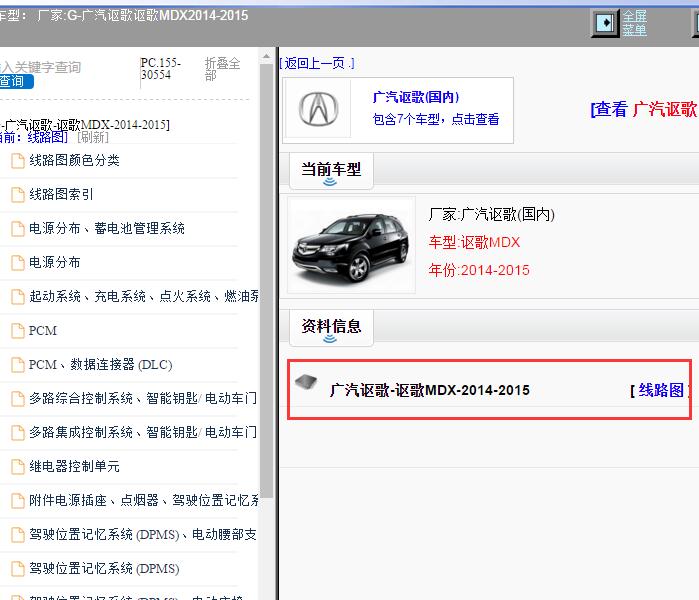Open the page icon beside 继电器控制单元
699x600 pixels.
[x=18, y=467]
